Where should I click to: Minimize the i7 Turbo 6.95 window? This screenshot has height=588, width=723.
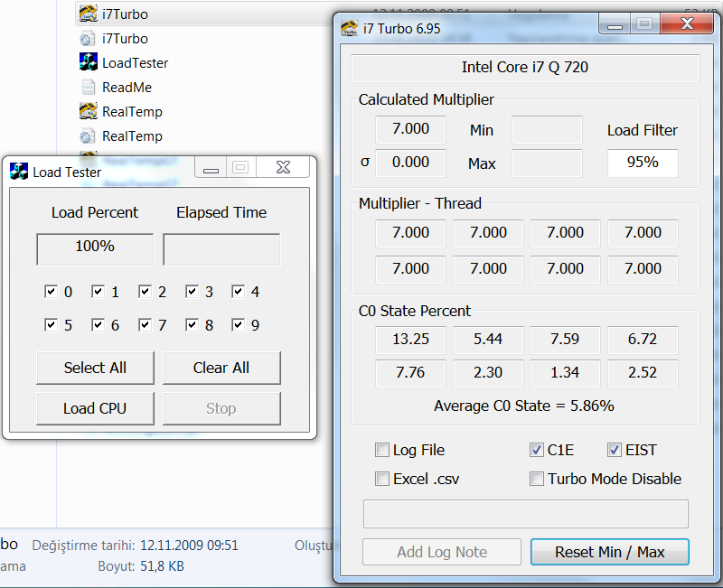(x=615, y=24)
